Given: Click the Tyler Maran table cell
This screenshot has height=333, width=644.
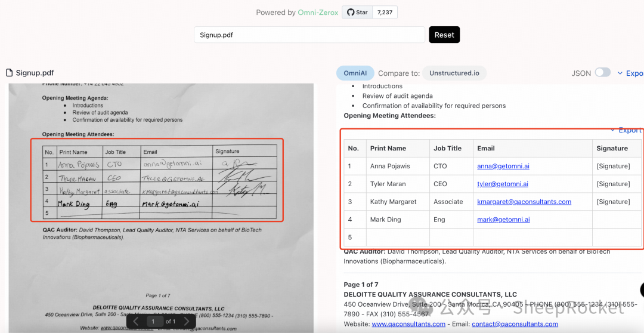Looking at the screenshot, I should [x=398, y=184].
